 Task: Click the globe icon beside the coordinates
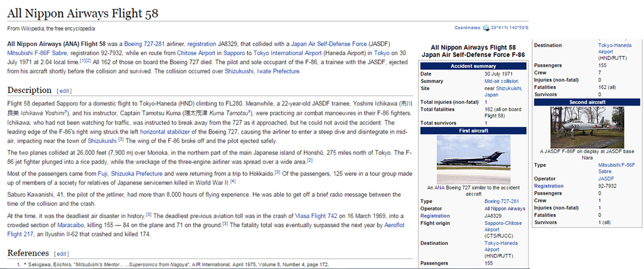coord(485,28)
